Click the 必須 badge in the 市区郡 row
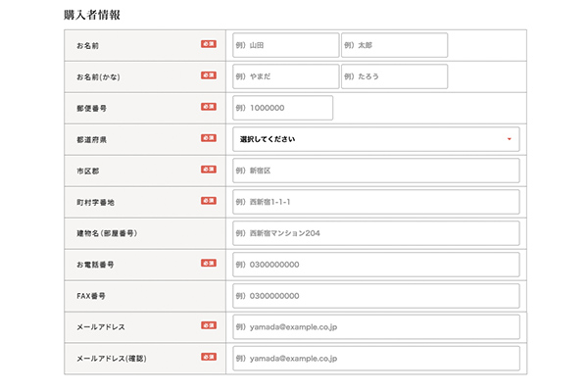Viewport: 588px width, 392px height. [209, 170]
